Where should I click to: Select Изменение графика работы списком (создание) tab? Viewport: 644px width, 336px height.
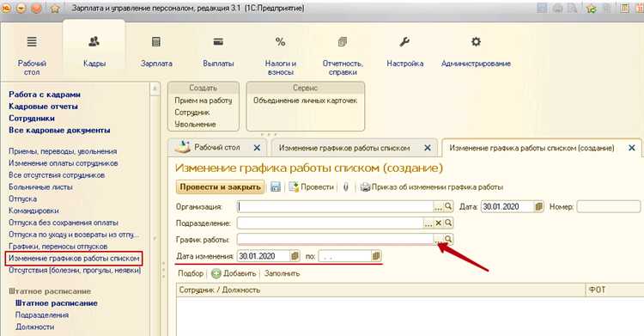click(532, 148)
